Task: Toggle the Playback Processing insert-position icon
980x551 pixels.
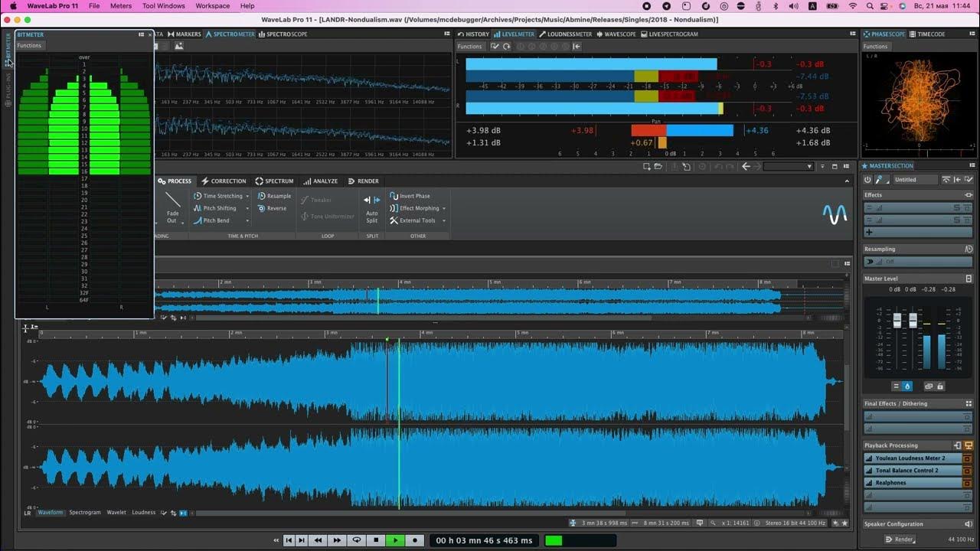Action: click(x=957, y=445)
